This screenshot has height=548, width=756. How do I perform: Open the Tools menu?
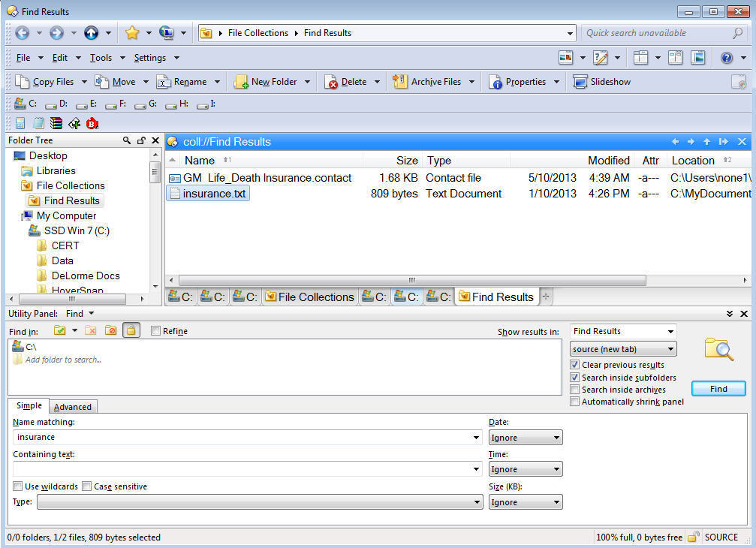tap(101, 58)
